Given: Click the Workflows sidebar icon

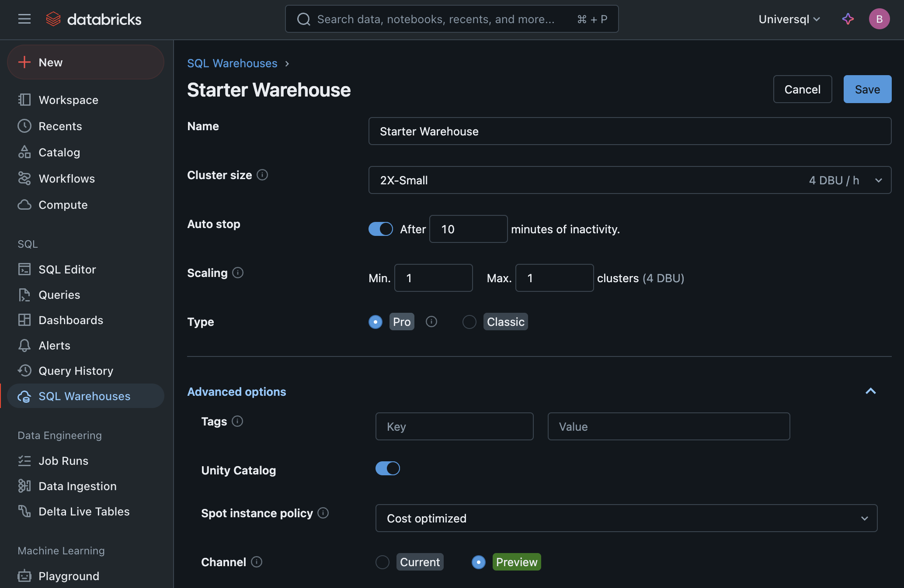Looking at the screenshot, I should [x=24, y=178].
